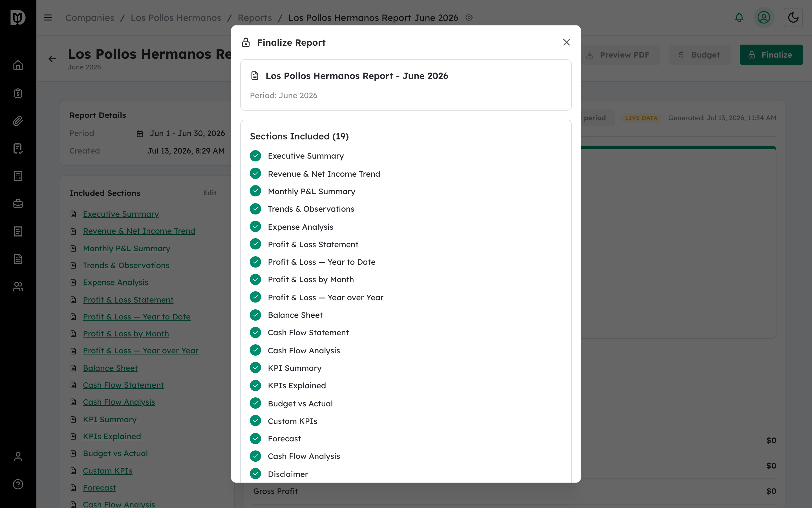Open the calculator sidebar icon
Image resolution: width=812 pixels, height=508 pixels.
click(18, 176)
